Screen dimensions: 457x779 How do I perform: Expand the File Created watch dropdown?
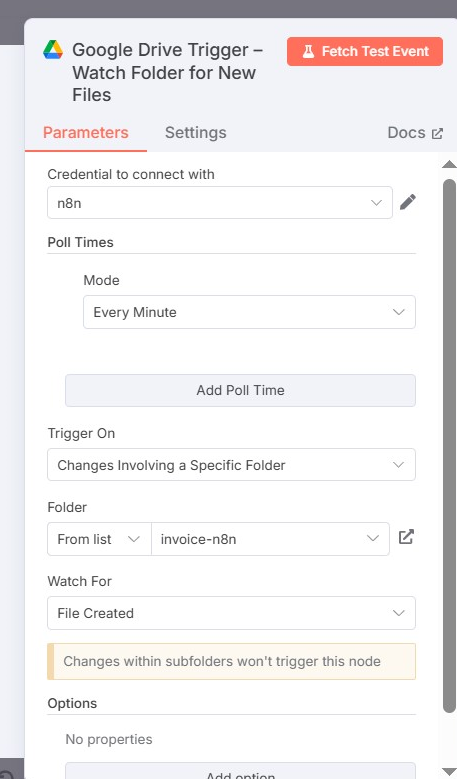point(231,613)
